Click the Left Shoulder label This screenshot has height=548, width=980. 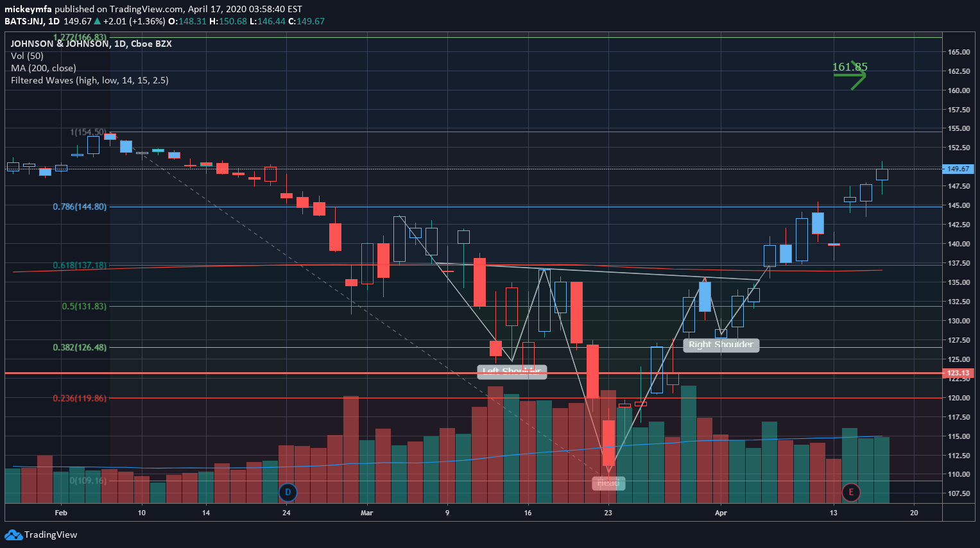point(512,372)
